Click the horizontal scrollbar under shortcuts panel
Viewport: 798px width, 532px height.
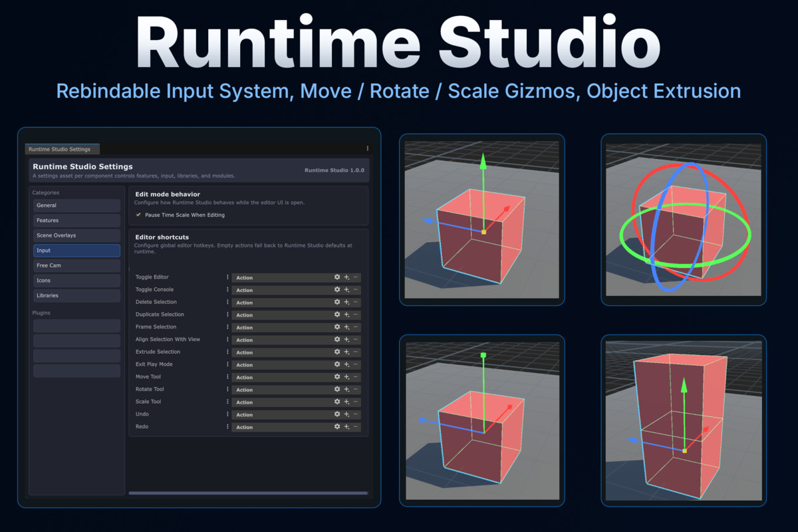(248, 493)
